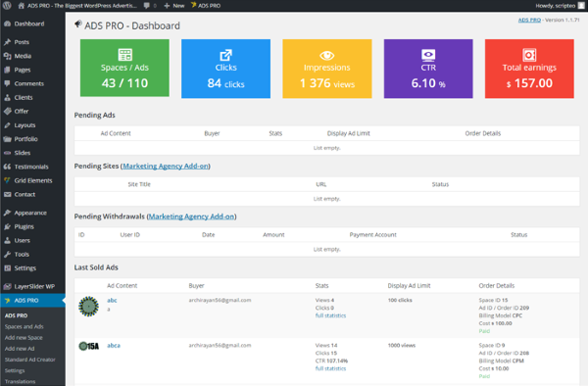Click the Contact envelope icon in sidebar

pyautogui.click(x=7, y=195)
